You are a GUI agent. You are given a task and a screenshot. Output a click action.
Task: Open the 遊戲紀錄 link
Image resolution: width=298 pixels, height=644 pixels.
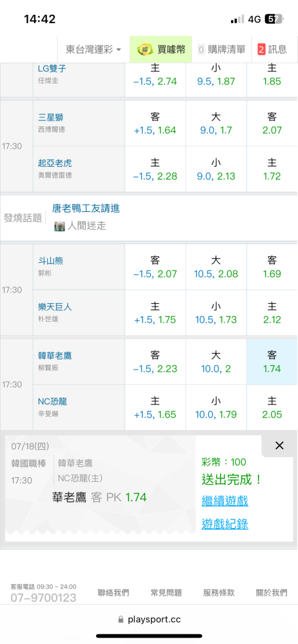(224, 524)
